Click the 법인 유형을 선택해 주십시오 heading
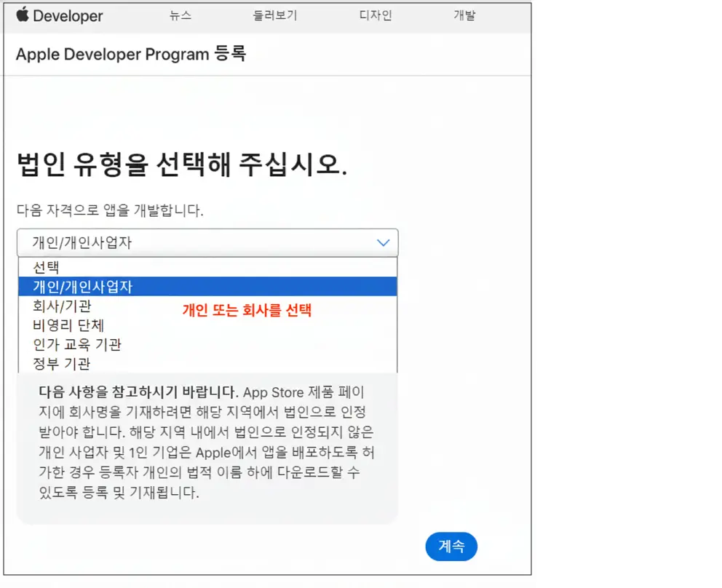Image resolution: width=722 pixels, height=588 pixels. coord(182,164)
